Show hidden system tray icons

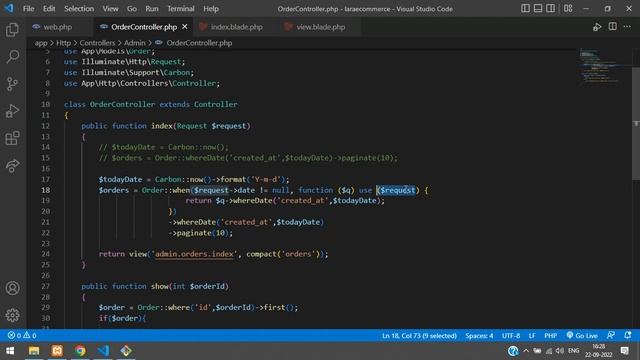click(x=526, y=351)
